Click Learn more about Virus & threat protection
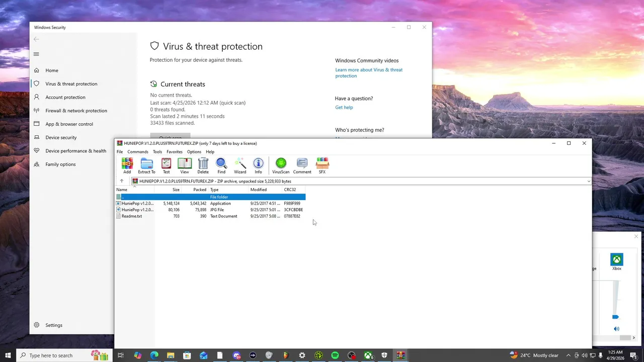 click(x=369, y=73)
